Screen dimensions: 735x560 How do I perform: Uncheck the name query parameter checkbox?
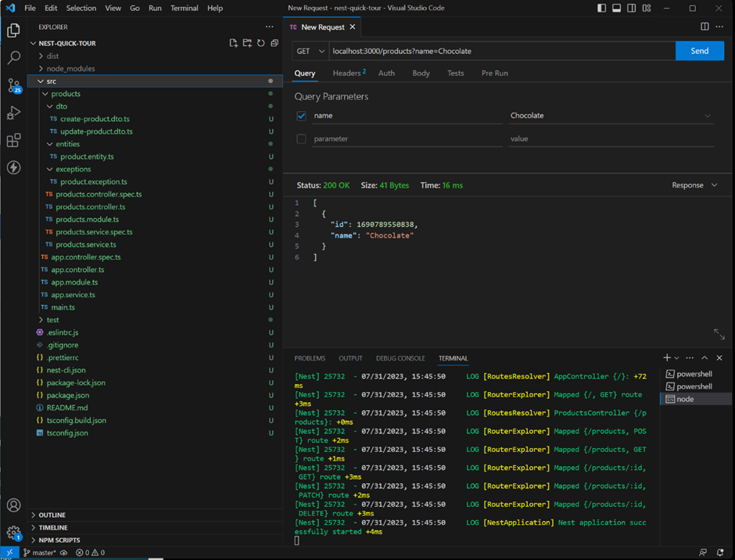pos(301,116)
